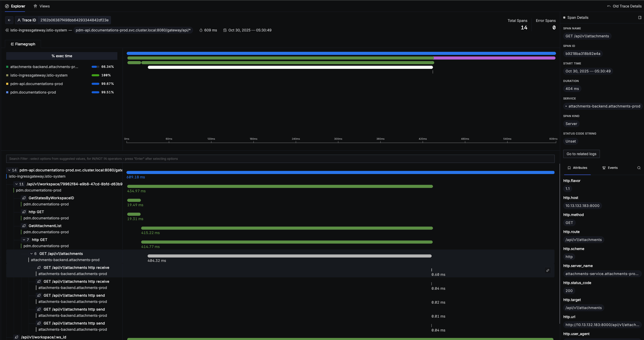Click the GetStatesByWorkspaceID span icon
The width and height of the screenshot is (644, 340).
coord(24,198)
